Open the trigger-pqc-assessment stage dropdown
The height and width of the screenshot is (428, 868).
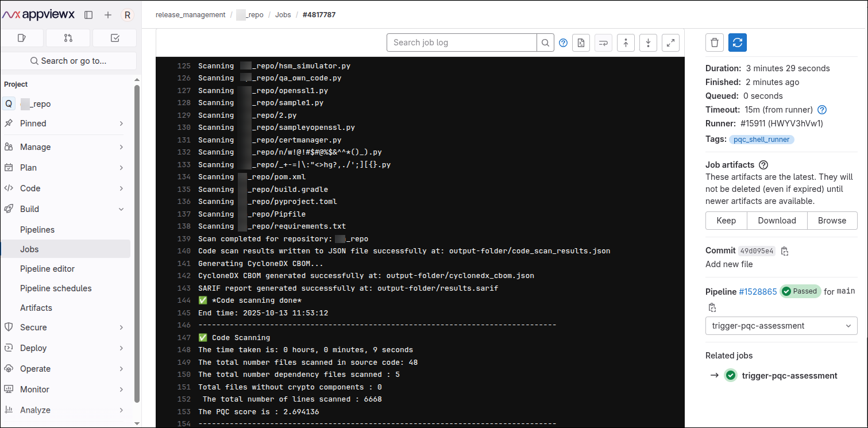coord(781,326)
